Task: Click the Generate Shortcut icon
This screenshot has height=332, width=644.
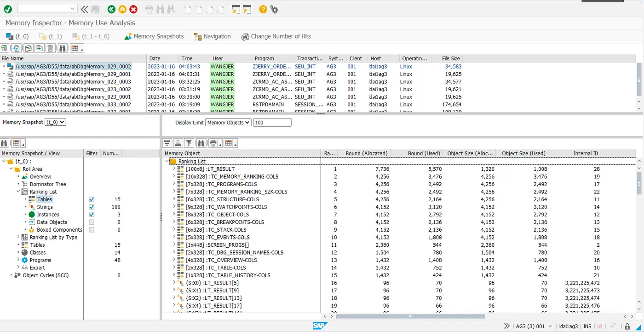Action: tap(247, 9)
